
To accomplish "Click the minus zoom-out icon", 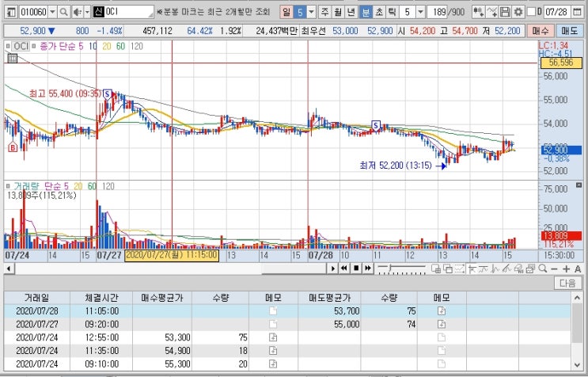I will coord(554,268).
